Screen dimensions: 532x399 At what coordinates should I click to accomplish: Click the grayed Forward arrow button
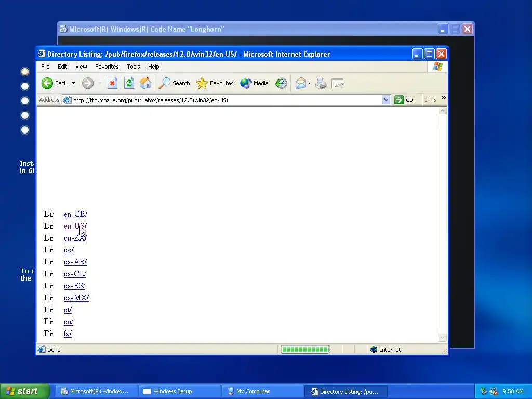tap(87, 83)
